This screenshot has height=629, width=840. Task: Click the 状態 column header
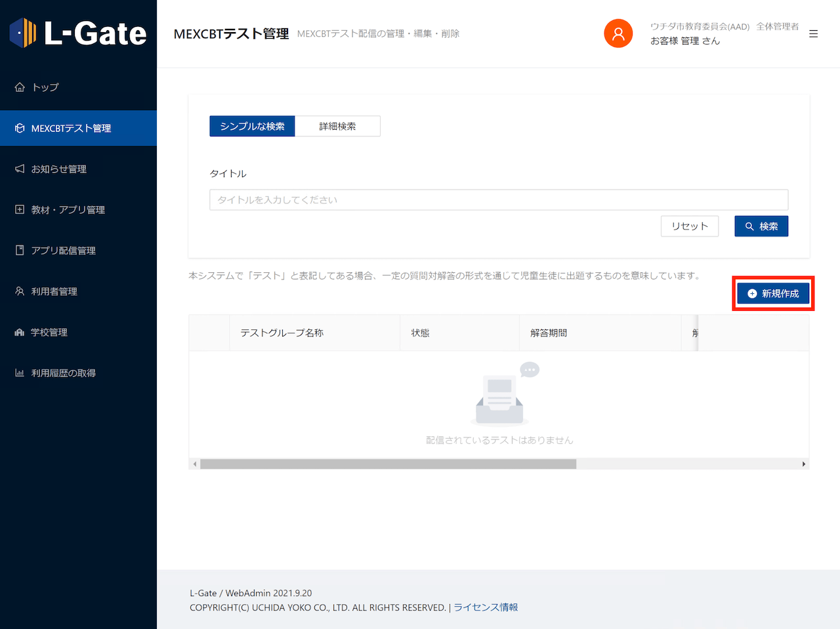[x=460, y=333]
